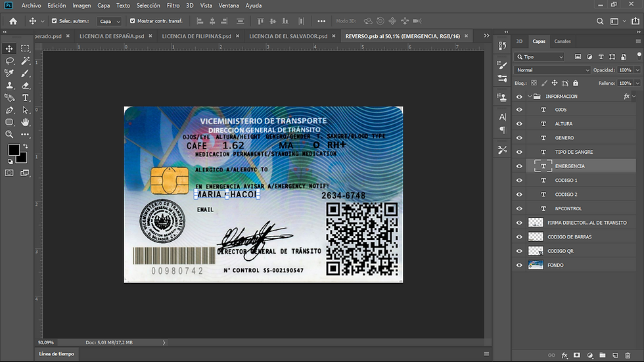Hide the CODIGO QR layer
This screenshot has width=644, height=362.
click(519, 251)
